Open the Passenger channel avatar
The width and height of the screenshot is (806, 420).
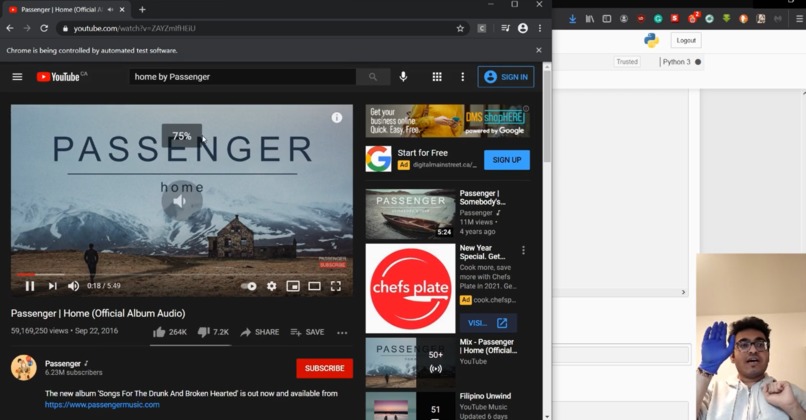(x=24, y=368)
